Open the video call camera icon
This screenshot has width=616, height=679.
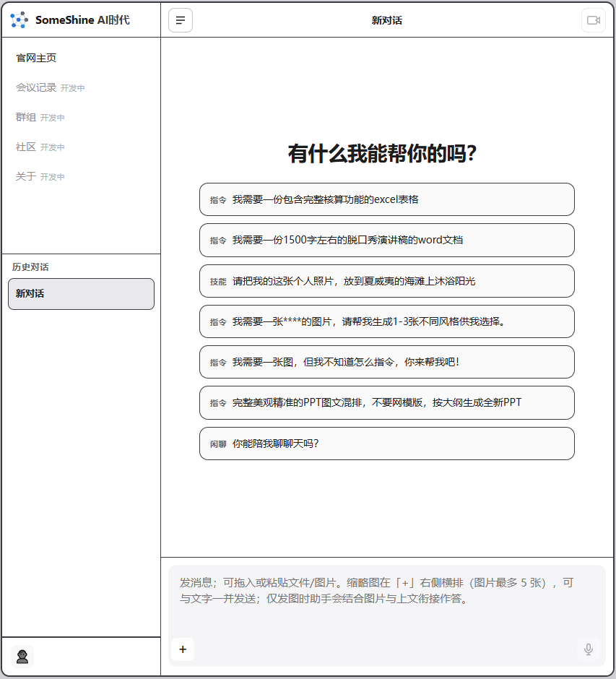point(592,20)
